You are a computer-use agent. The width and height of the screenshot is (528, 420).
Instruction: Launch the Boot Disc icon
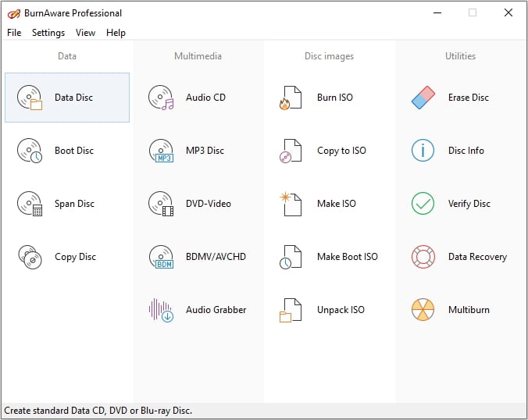click(30, 151)
